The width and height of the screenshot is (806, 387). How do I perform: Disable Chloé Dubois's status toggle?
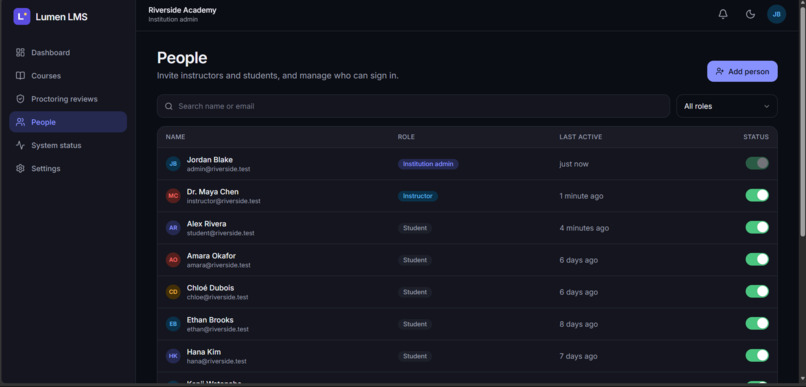757,291
